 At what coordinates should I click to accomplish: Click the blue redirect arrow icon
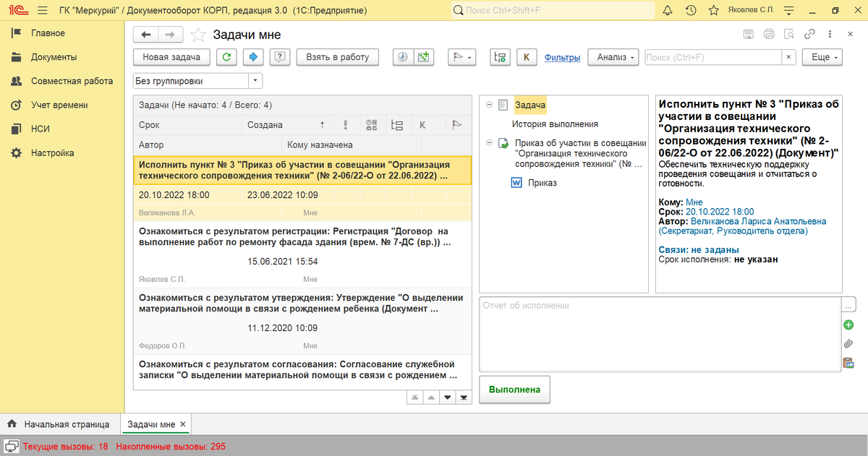pyautogui.click(x=254, y=57)
